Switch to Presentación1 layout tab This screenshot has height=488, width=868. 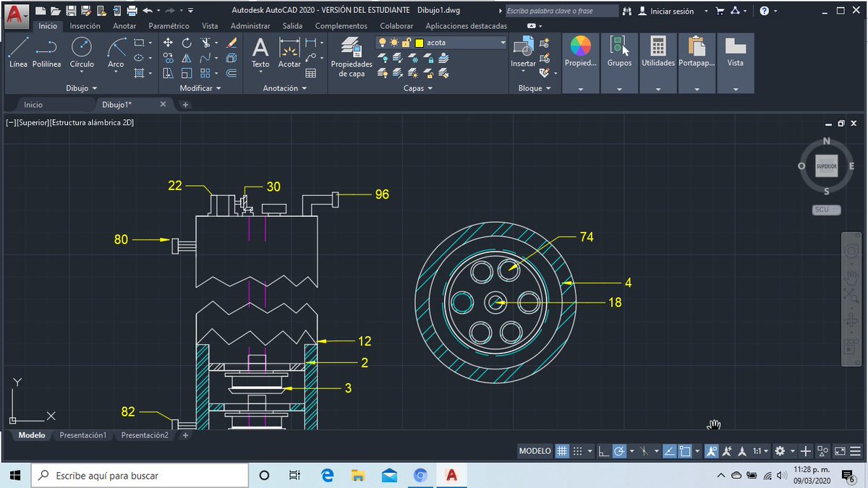pyautogui.click(x=83, y=435)
